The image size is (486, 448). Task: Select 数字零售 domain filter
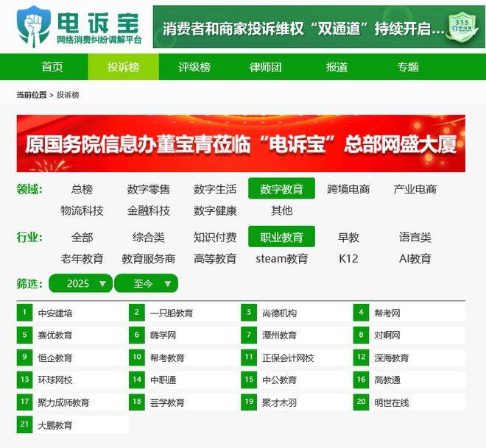point(149,189)
